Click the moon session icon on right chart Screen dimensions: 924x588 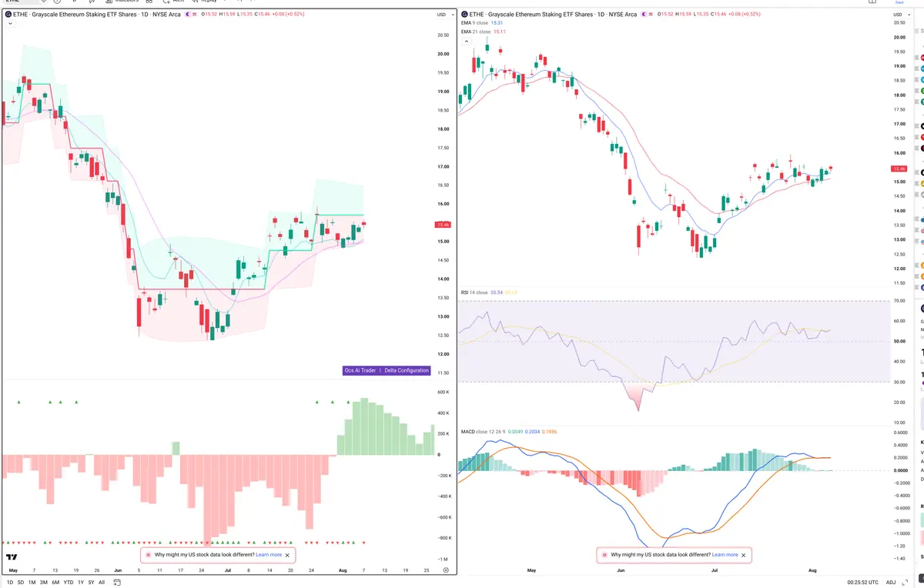[x=644, y=14]
